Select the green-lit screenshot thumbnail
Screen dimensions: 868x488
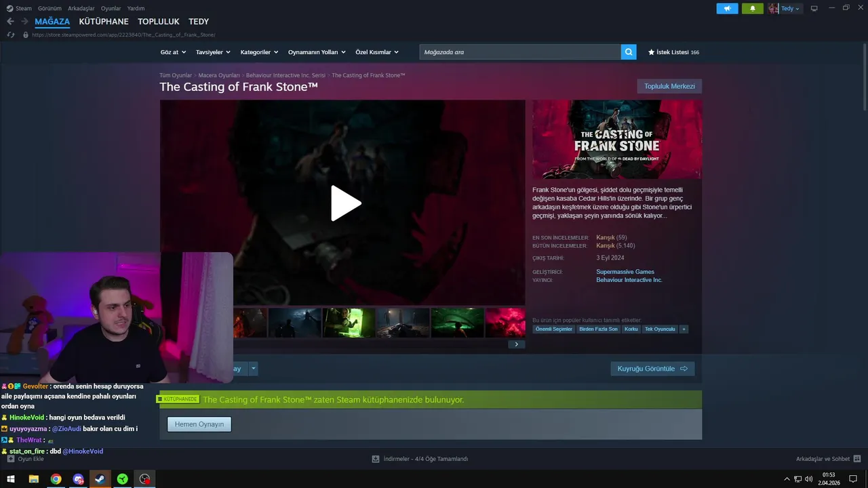(x=349, y=323)
